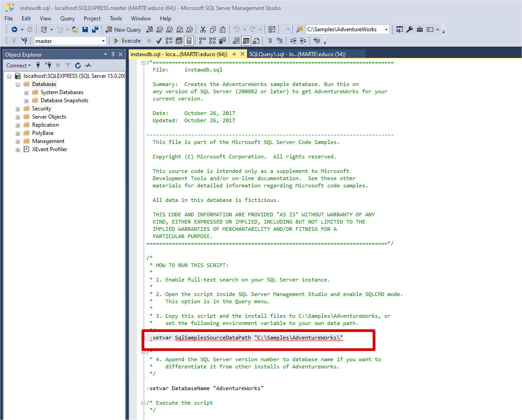
Task: Click the Specify Template Parameters icon
Action: point(317,41)
